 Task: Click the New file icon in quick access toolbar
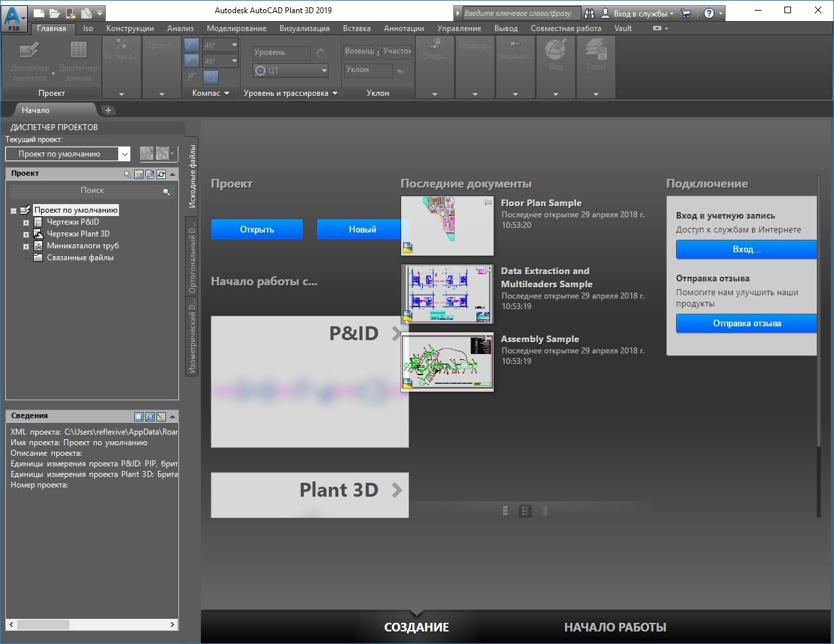coord(39,13)
